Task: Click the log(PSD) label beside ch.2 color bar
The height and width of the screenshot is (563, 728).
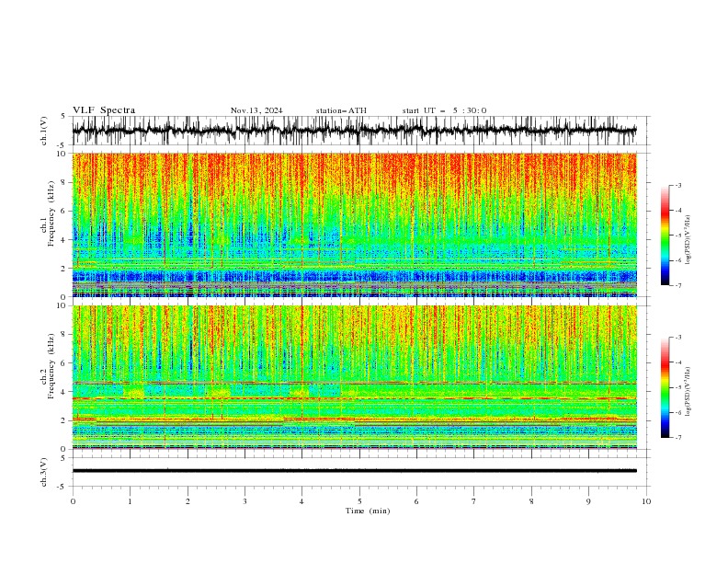Action: [x=688, y=392]
